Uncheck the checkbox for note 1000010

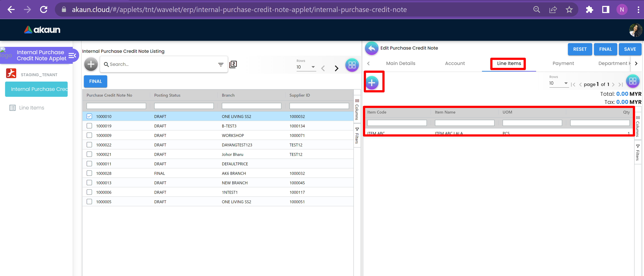point(89,116)
